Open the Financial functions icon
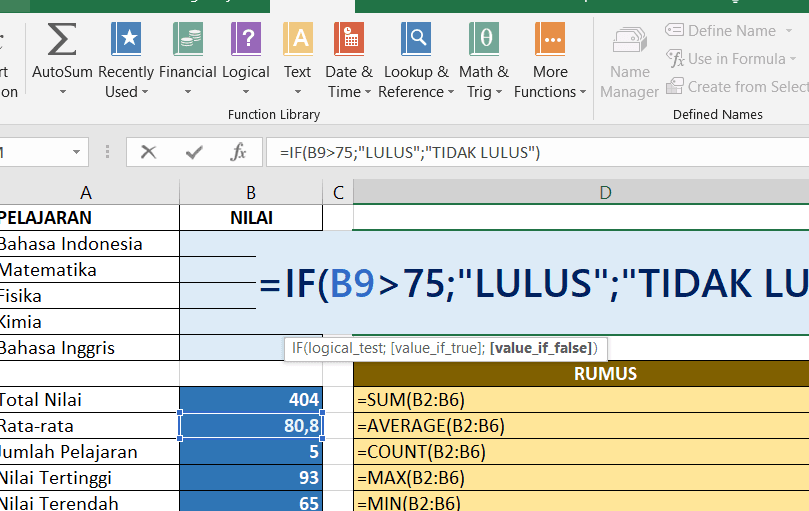Viewport: 809px width, 511px height. click(x=187, y=39)
